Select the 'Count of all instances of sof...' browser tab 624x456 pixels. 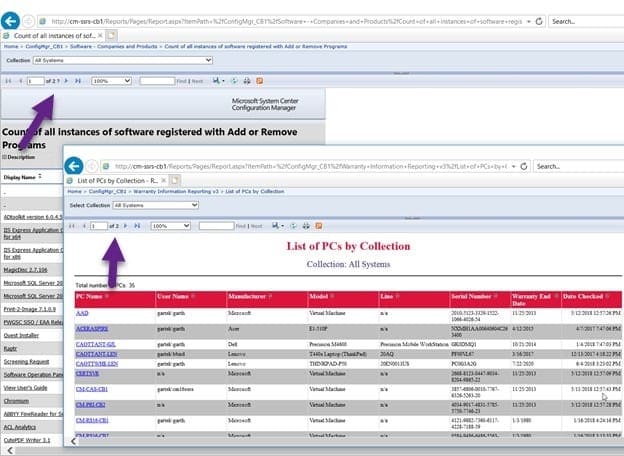(54, 36)
